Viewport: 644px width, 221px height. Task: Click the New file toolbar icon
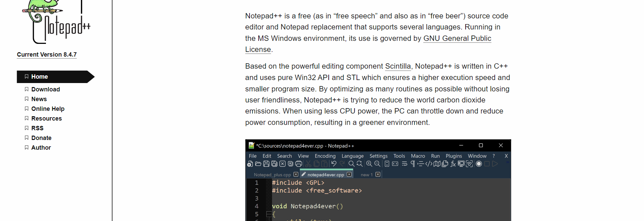(250, 164)
